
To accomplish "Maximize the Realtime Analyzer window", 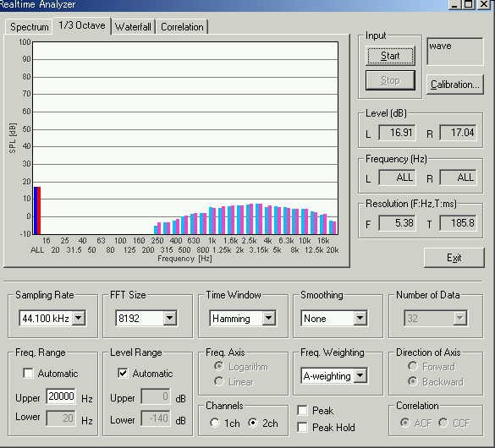I will (x=469, y=4).
